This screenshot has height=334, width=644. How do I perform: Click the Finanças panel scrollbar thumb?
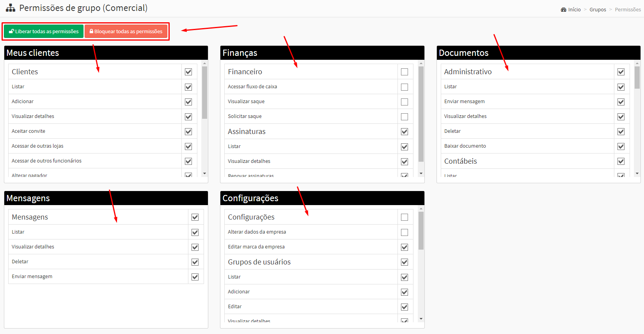click(x=421, y=114)
